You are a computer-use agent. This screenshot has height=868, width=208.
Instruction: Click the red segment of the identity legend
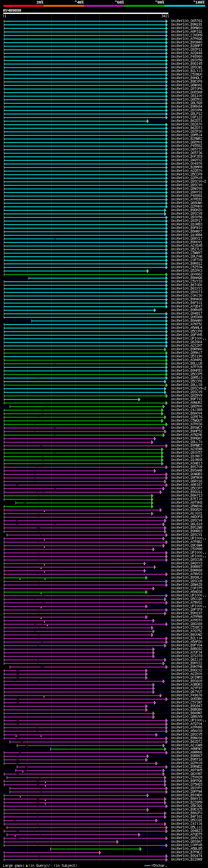[x=23, y=6]
